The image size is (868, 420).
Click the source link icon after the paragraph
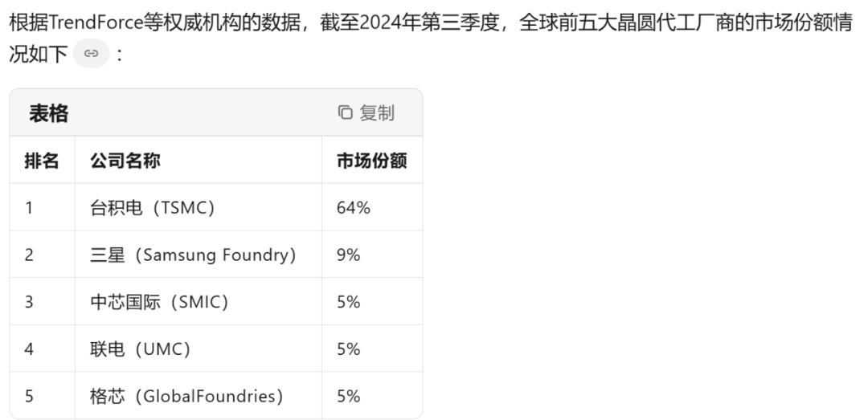pyautogui.click(x=91, y=55)
